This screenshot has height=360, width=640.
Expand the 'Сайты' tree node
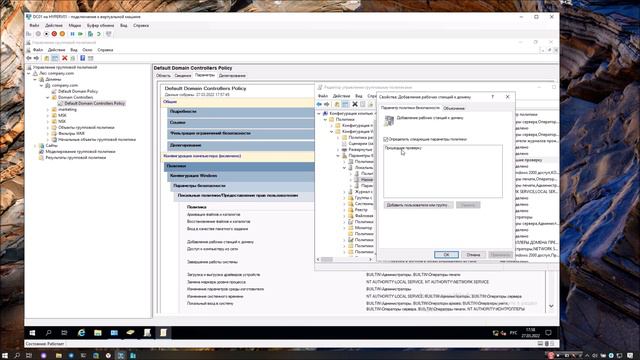pyautogui.click(x=35, y=146)
